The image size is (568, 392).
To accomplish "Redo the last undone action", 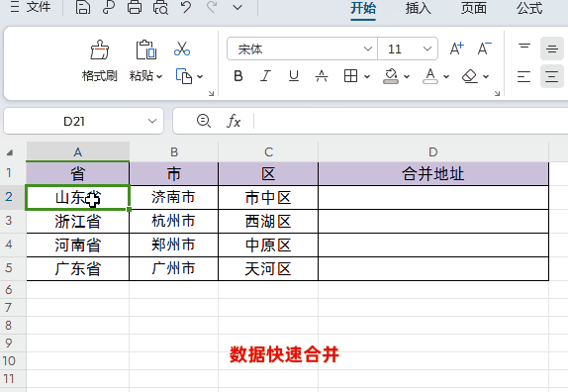I will (x=212, y=7).
